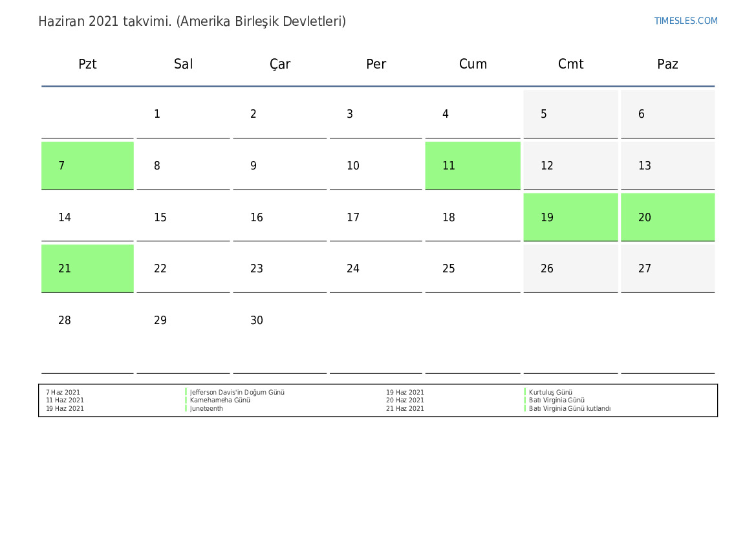This screenshot has width=756, height=535.
Task: Select the highlighted date 7 June
Action: pyautogui.click(x=87, y=166)
